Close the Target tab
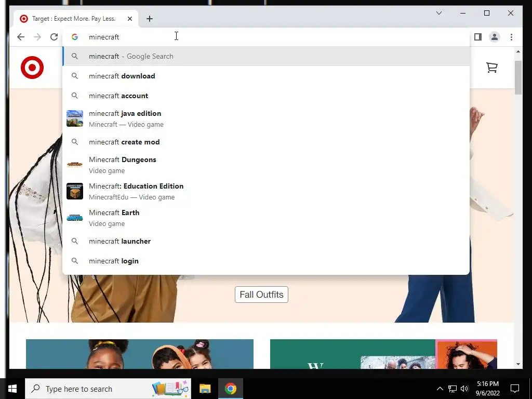The height and width of the screenshot is (399, 532). coord(129,19)
